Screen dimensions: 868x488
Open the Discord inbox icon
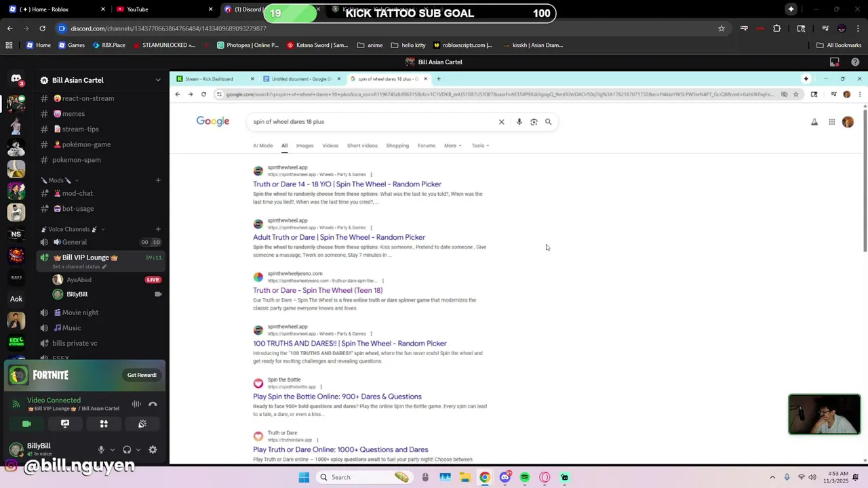[x=835, y=62]
